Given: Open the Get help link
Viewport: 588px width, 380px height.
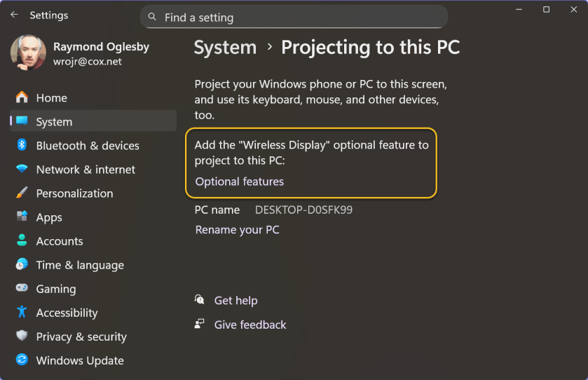Looking at the screenshot, I should [235, 301].
